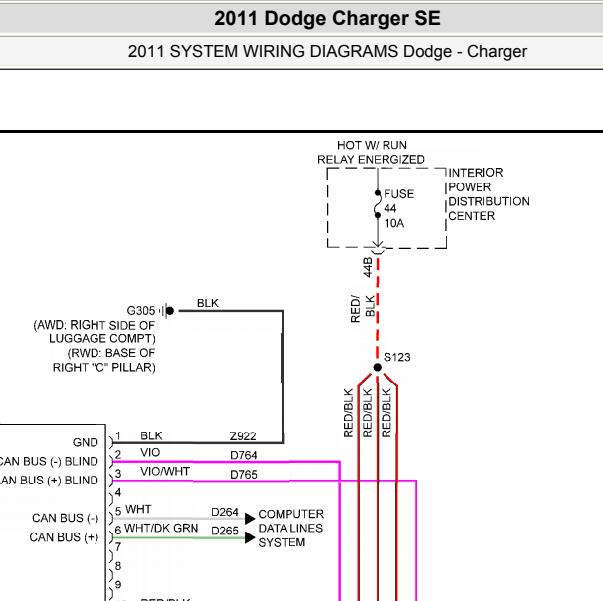Click the "VIO" wire color label
Image resolution: width=603 pixels, height=601 pixels.
click(x=150, y=452)
